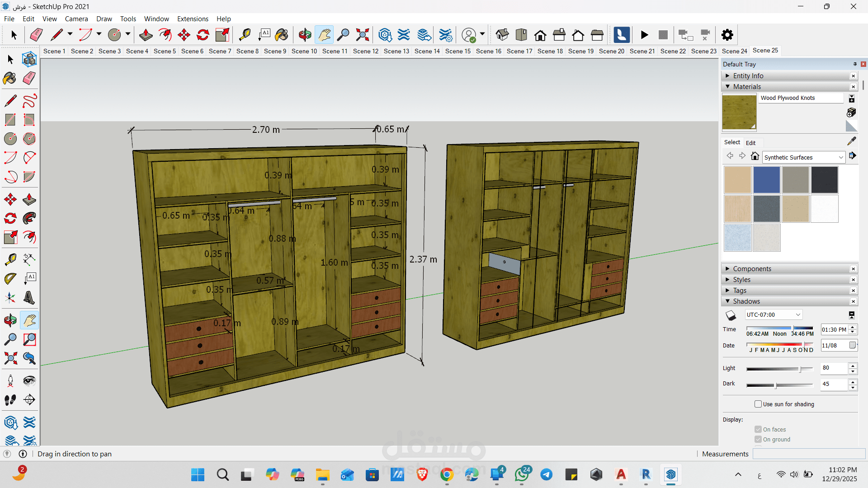Pick the Sample Paint eyedropper icon
Image resolution: width=868 pixels, height=488 pixels.
coord(851,141)
